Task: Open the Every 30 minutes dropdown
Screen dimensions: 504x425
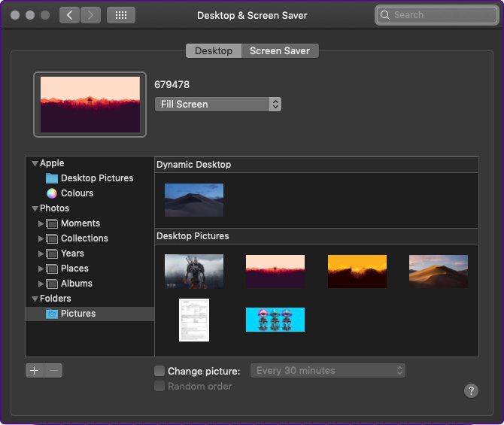Action: click(328, 371)
